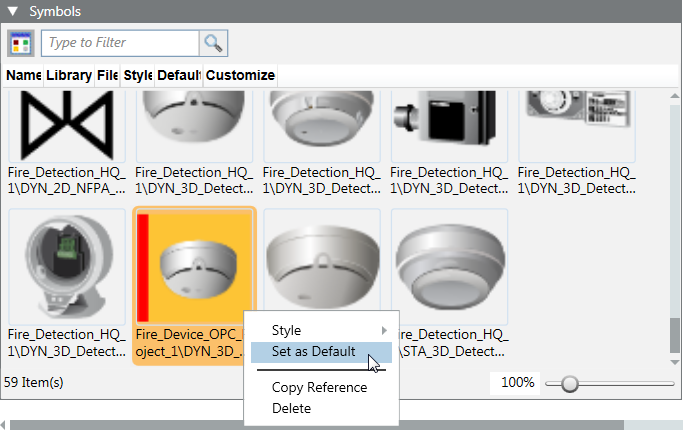Viewport: 683px width, 433px height.
Task: Click the Type to Filter field
Action: (120, 43)
